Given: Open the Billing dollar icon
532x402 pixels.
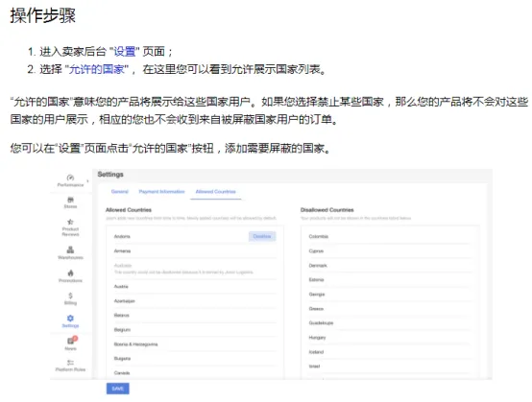Looking at the screenshot, I should 70,296.
